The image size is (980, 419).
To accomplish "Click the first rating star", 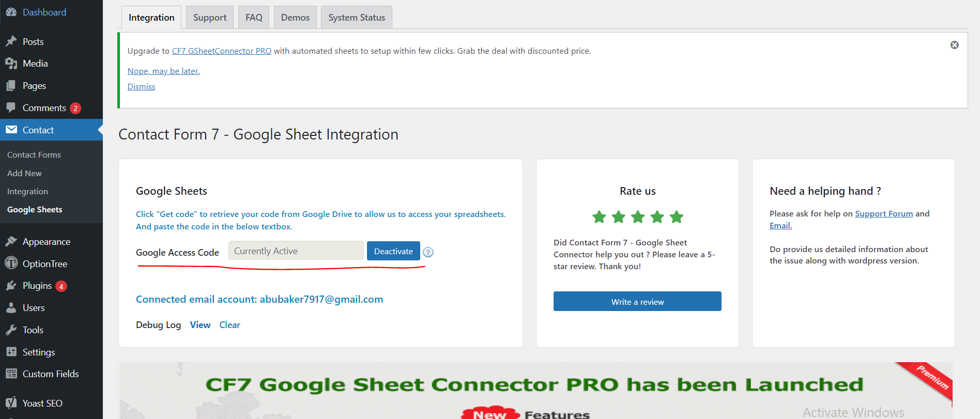I will point(599,217).
